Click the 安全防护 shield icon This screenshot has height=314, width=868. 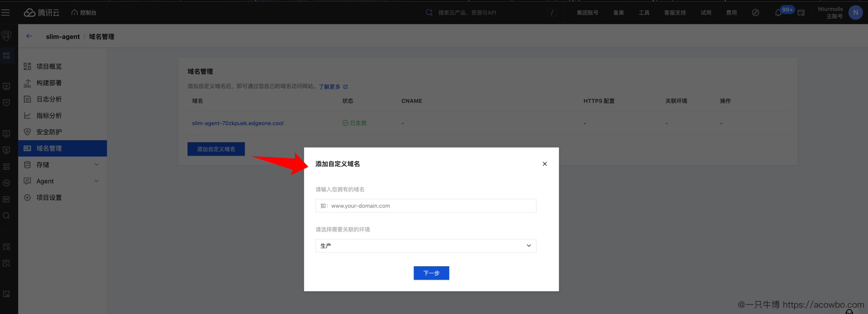tap(27, 132)
